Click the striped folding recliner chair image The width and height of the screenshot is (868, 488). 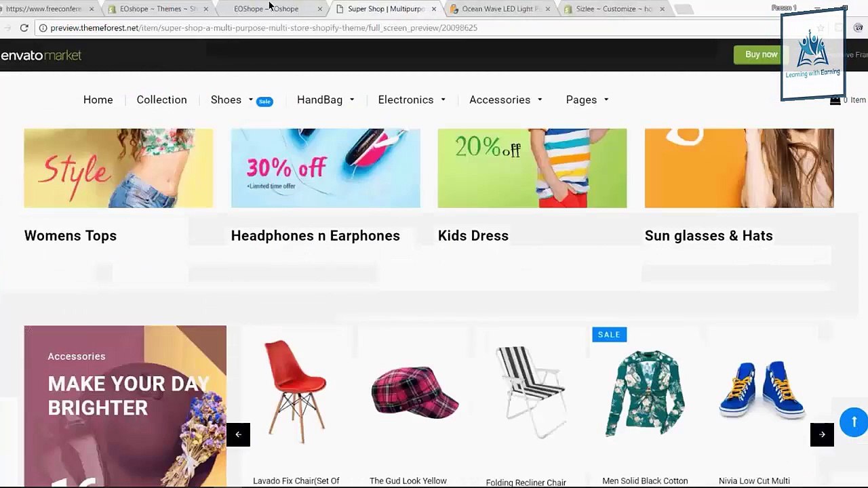click(x=530, y=392)
